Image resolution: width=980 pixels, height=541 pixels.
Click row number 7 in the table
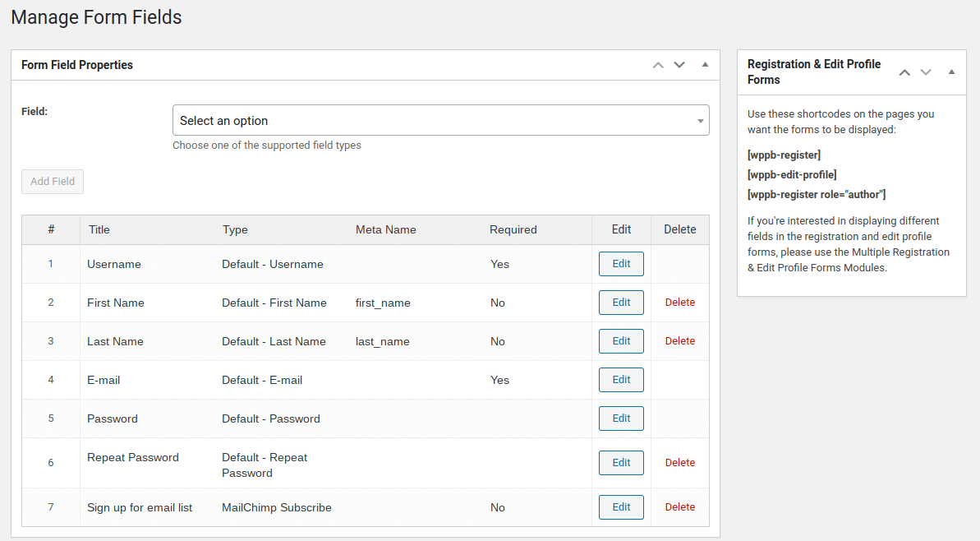pos(51,507)
